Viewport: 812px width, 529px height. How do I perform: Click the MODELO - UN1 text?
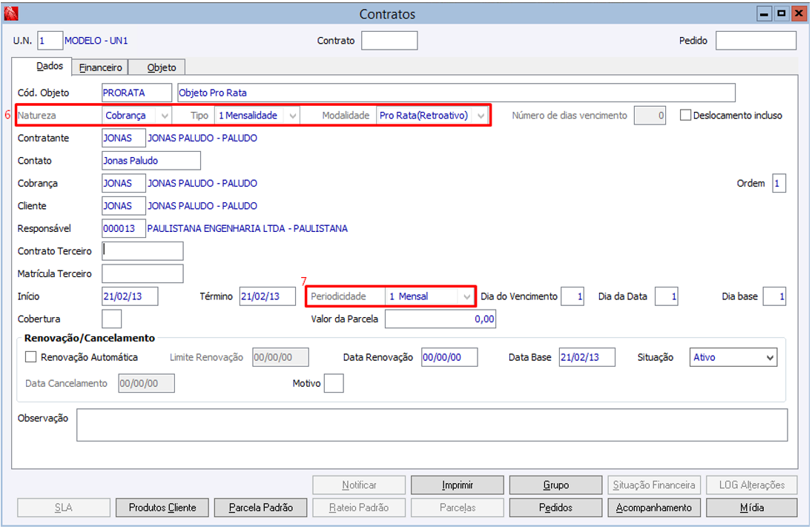click(96, 40)
